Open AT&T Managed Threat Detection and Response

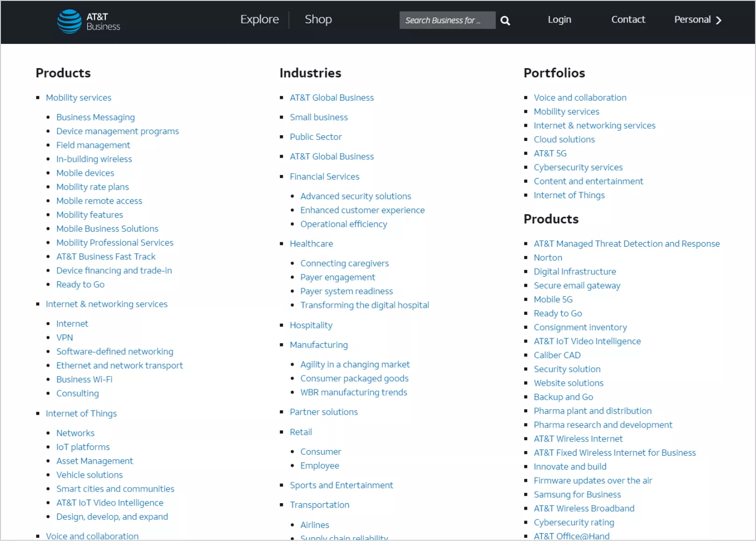pos(627,244)
